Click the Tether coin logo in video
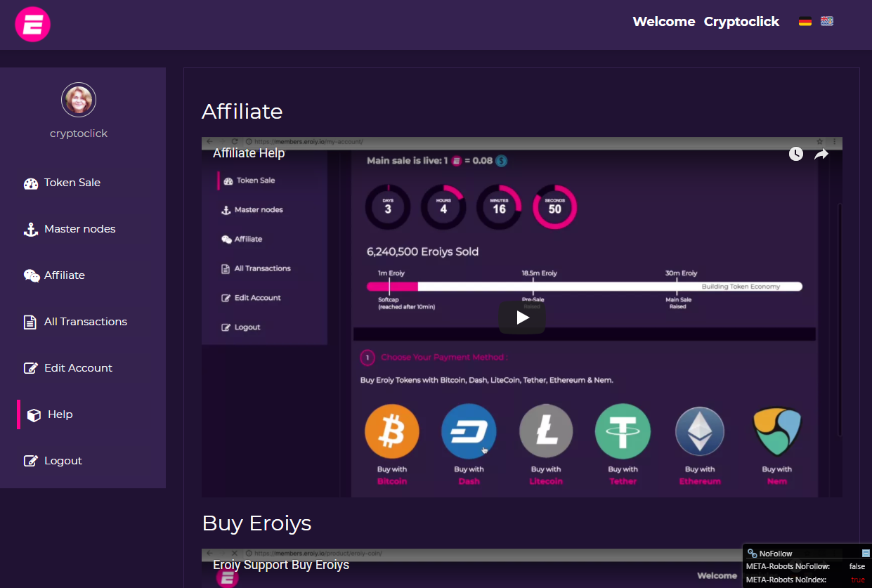 pyautogui.click(x=623, y=432)
